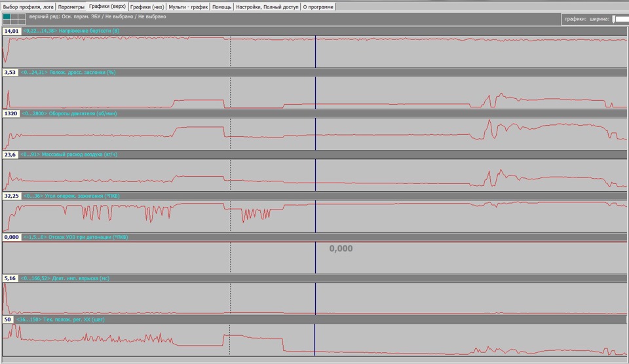Image resolution: width=629 pixels, height=364 pixels.
Task: Go to 'Настройки, Полный доступ' tab
Action: (267, 7)
